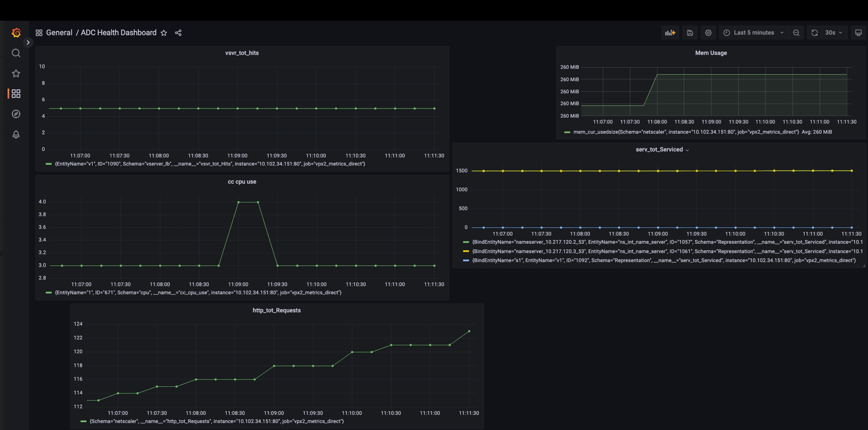Screen dimensions: 868x430
Task: Toggle the mem_cur_usedsize legend series
Action: (686, 132)
